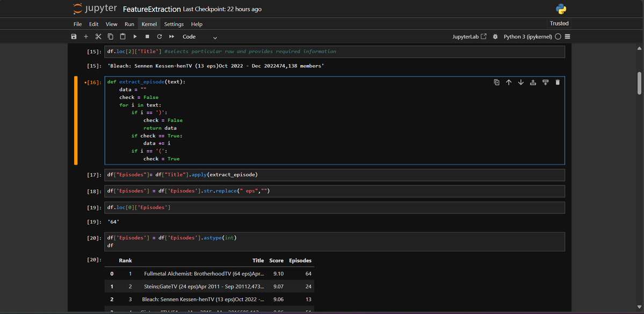Duplicate cell 16 with copy icon
Image resolution: width=644 pixels, height=314 pixels.
pos(496,82)
